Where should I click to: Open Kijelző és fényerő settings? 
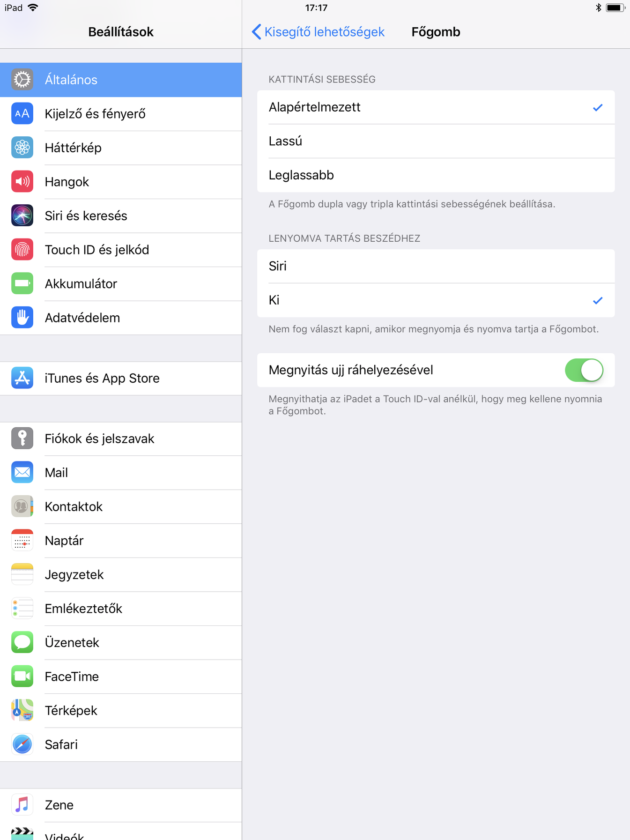(x=121, y=114)
